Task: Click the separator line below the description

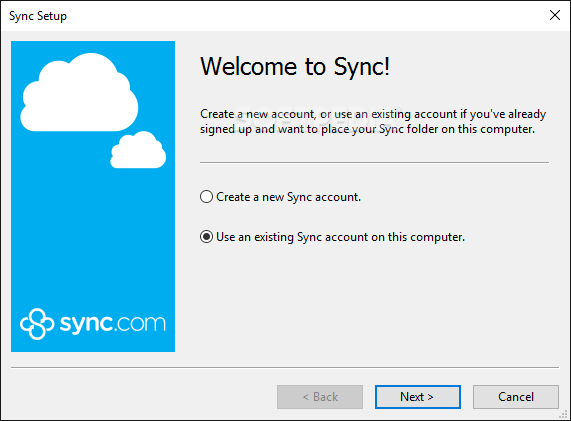Action: pos(374,162)
